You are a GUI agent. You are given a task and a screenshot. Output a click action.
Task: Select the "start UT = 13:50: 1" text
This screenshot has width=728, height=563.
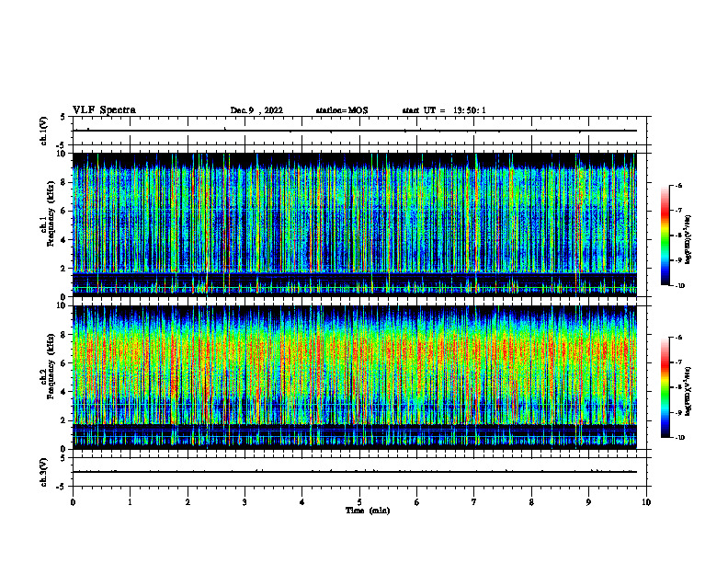point(444,110)
